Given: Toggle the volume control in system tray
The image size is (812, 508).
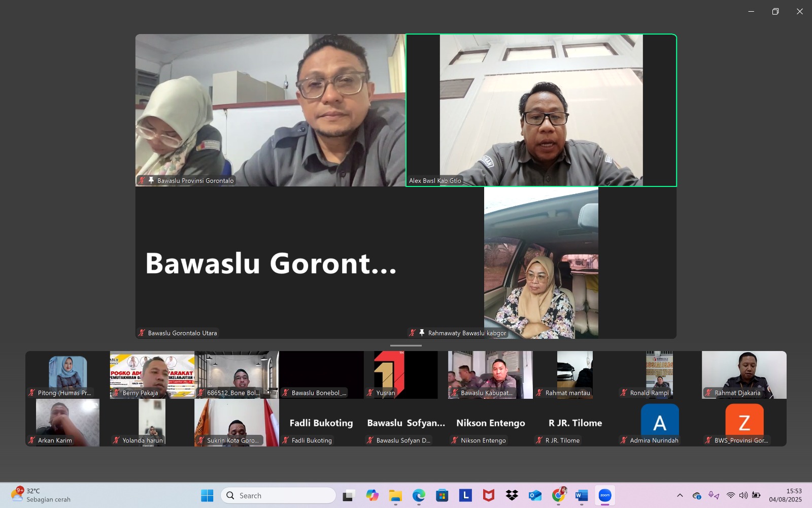Looking at the screenshot, I should point(743,495).
